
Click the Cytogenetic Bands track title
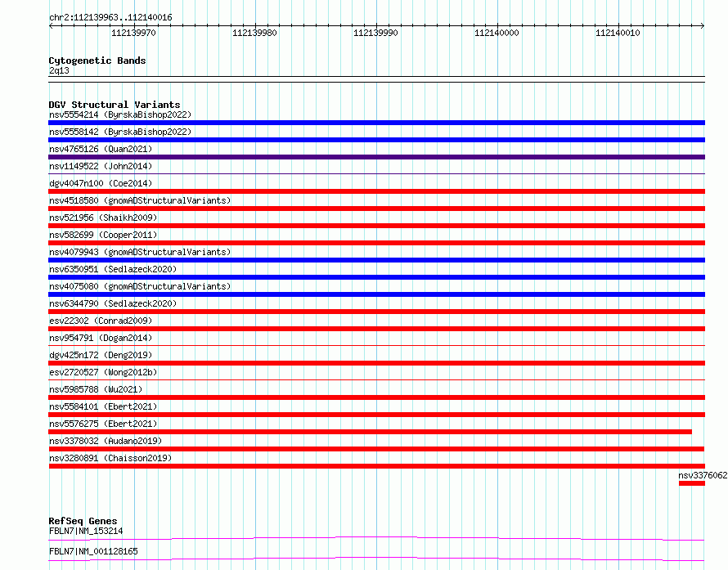pyautogui.click(x=97, y=61)
